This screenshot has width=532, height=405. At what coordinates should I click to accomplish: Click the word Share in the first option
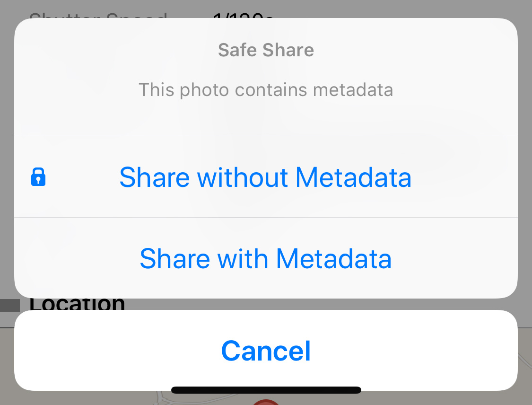click(x=155, y=177)
